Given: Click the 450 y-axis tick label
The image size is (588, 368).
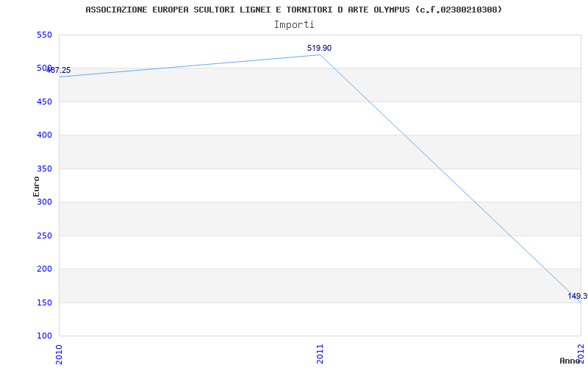Looking at the screenshot, I should pyautogui.click(x=44, y=102).
